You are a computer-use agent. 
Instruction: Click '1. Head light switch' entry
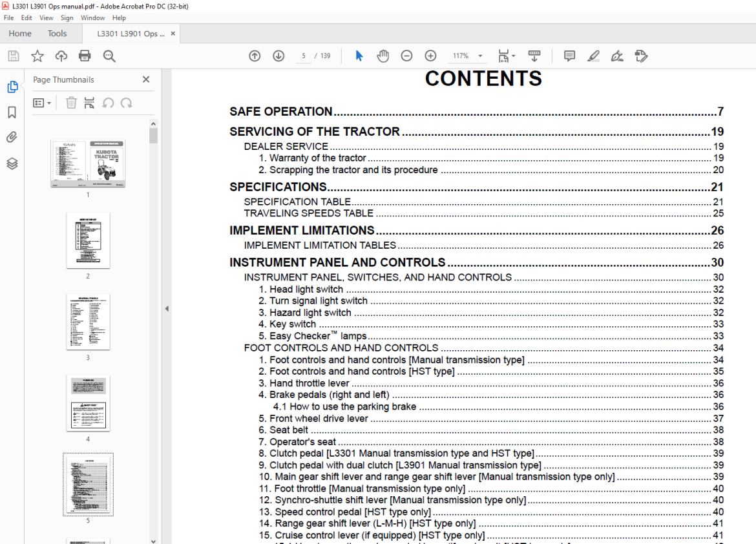coord(491,289)
